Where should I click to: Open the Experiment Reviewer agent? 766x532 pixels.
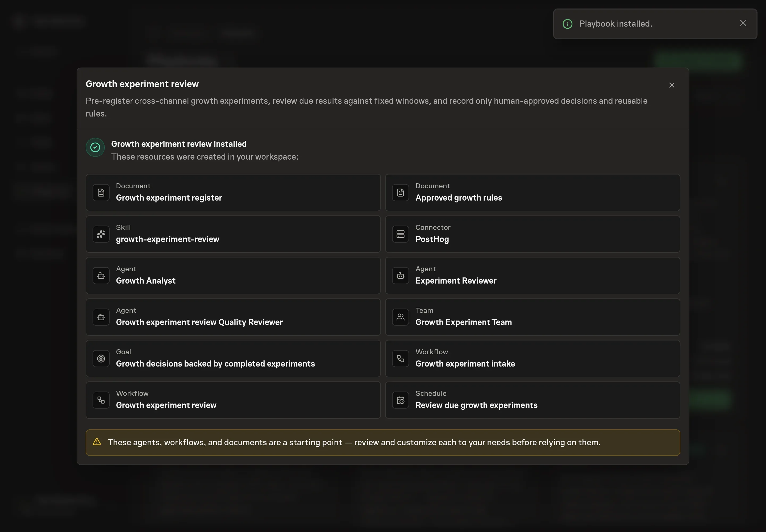[532, 276]
